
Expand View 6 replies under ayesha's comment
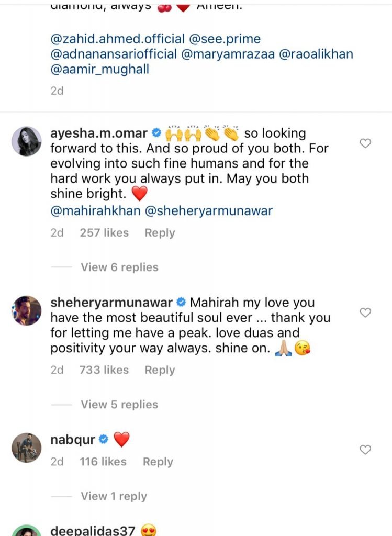pos(119,267)
